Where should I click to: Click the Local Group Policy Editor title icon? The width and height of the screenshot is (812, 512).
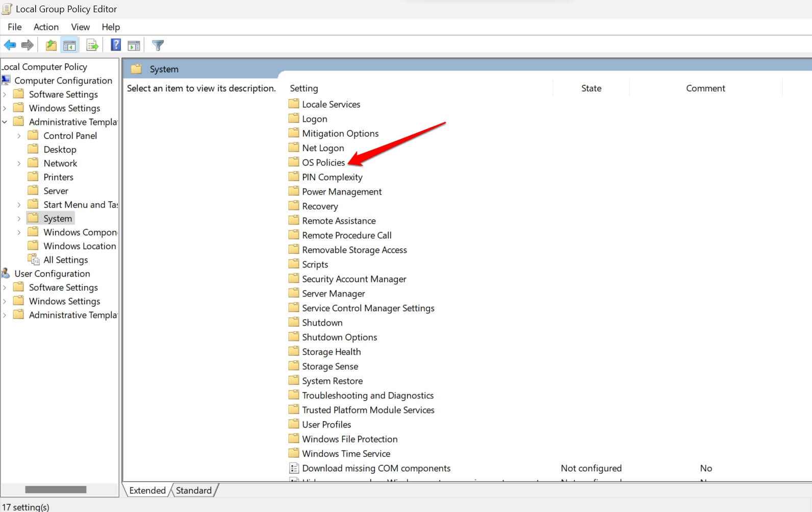pos(7,9)
